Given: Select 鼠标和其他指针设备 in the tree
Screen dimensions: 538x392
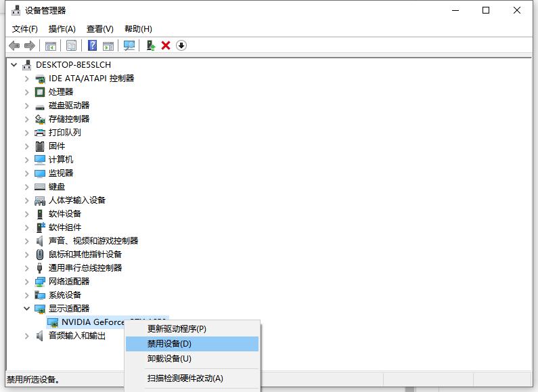Looking at the screenshot, I should (85, 255).
